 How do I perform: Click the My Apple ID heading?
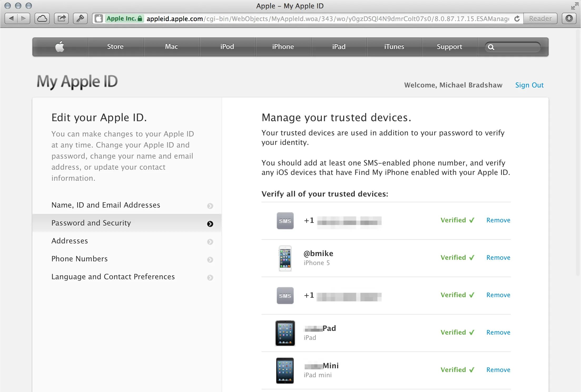77,81
